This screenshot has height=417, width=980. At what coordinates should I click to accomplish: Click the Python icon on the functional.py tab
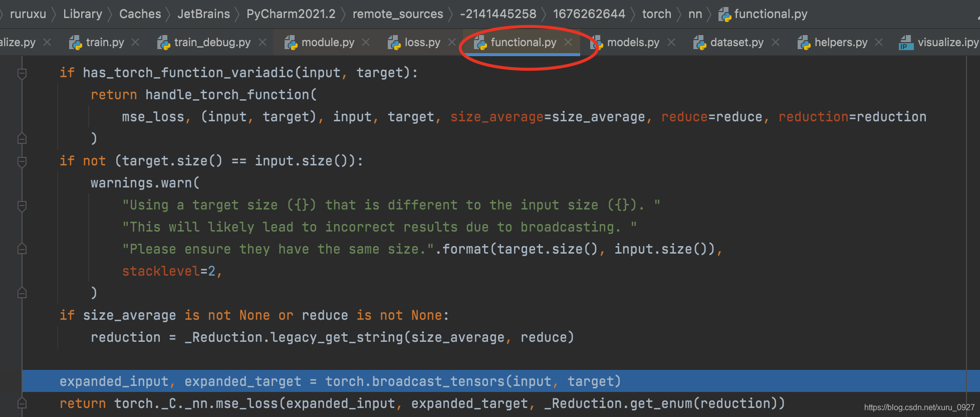point(480,43)
